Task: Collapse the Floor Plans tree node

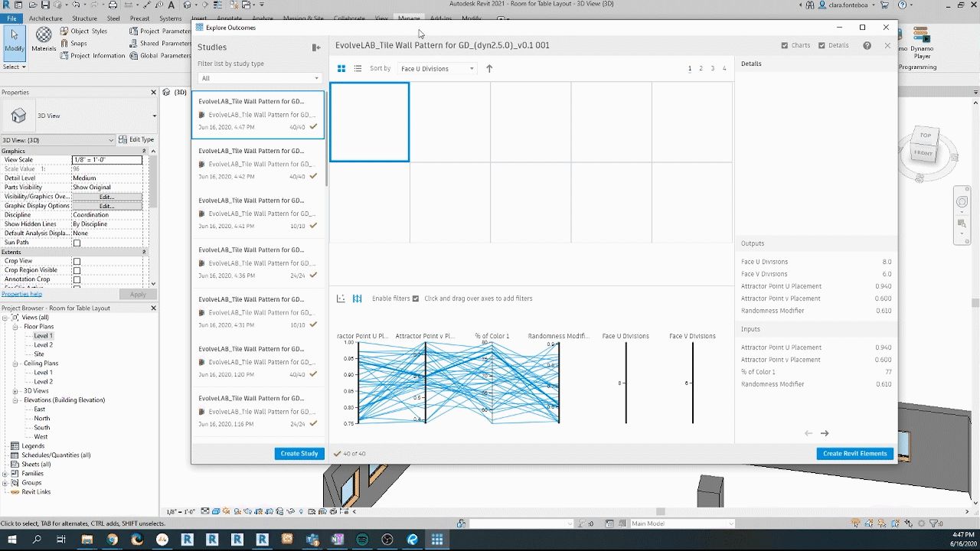Action: coord(15,327)
